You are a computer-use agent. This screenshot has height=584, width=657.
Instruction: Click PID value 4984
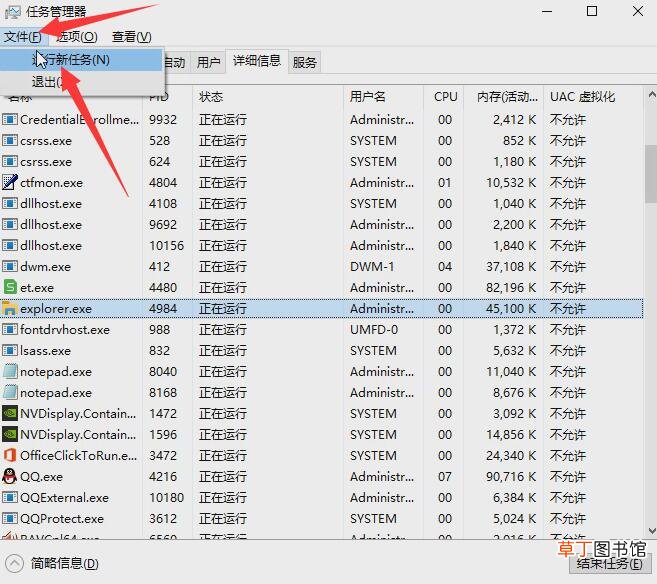(x=163, y=309)
